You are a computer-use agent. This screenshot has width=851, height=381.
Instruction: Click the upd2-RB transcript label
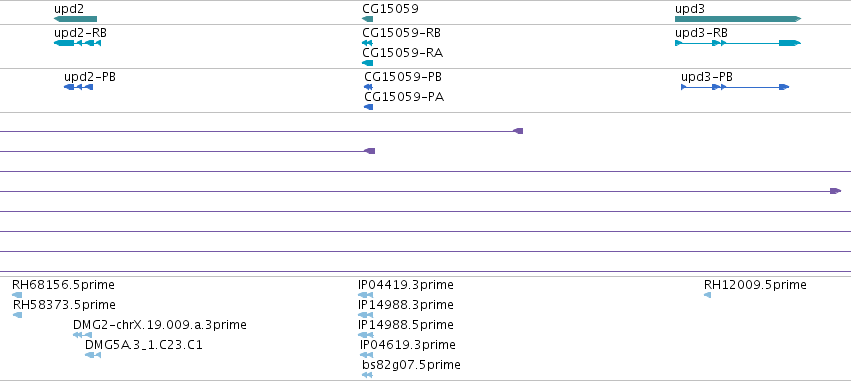point(80,33)
